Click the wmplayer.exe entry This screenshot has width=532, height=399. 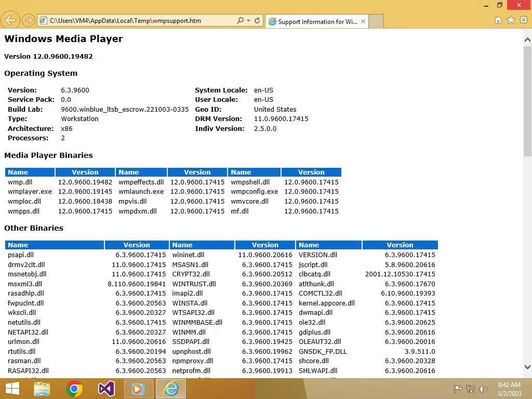pyautogui.click(x=30, y=191)
